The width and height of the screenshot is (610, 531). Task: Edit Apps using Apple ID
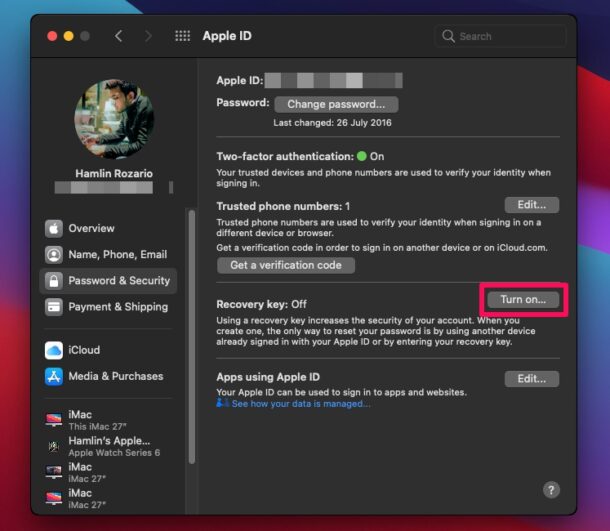532,379
